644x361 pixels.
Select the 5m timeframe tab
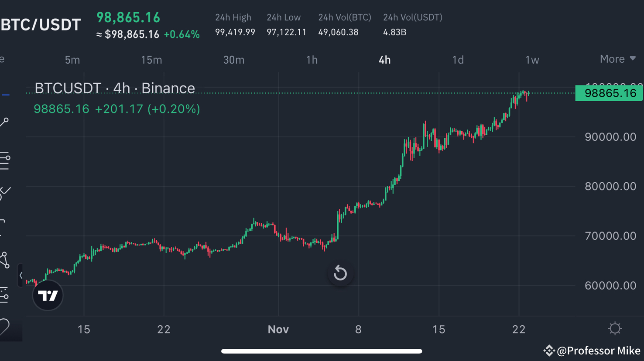coord(72,60)
